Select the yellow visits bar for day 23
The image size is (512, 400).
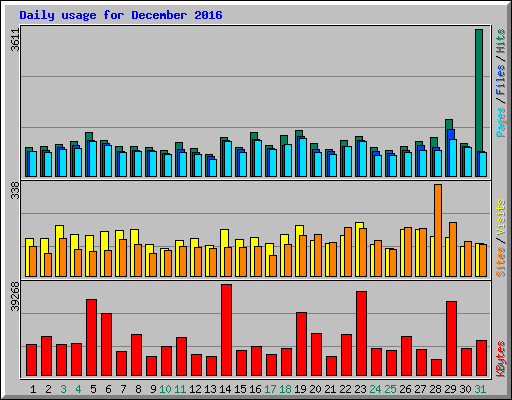(x=360, y=226)
